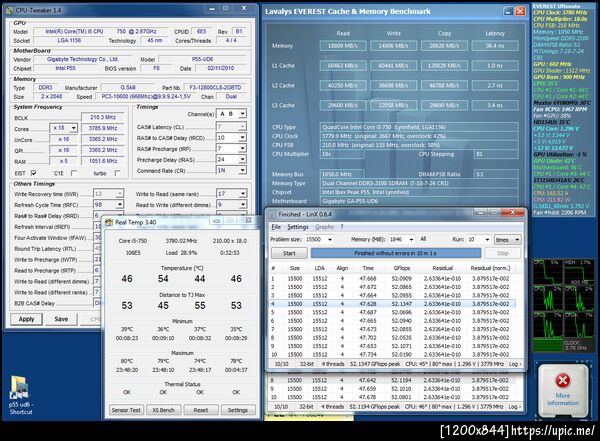Open the LinX Memory (MiB) dropdown
This screenshot has width=600, height=441.
click(411, 240)
